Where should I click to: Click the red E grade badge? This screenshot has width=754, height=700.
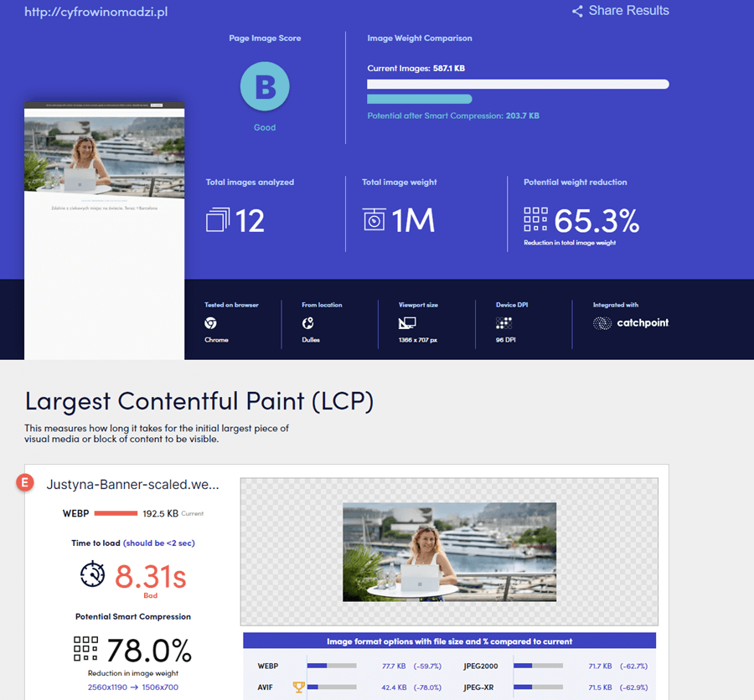27,483
